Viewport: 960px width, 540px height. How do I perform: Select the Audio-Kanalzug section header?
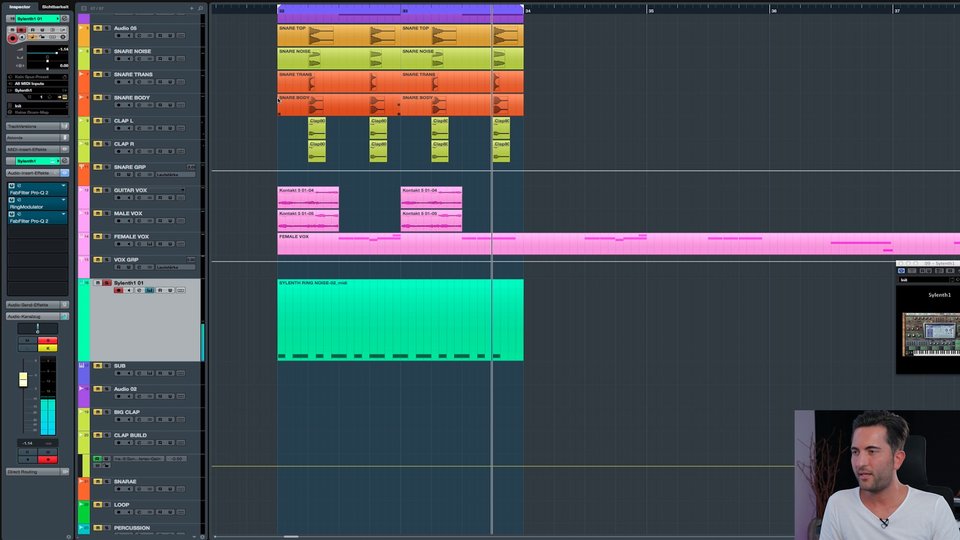[x=37, y=316]
